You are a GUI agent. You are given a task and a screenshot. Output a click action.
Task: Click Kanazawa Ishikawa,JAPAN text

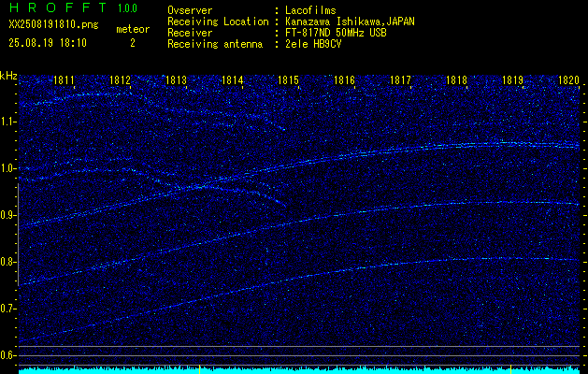tap(350, 22)
